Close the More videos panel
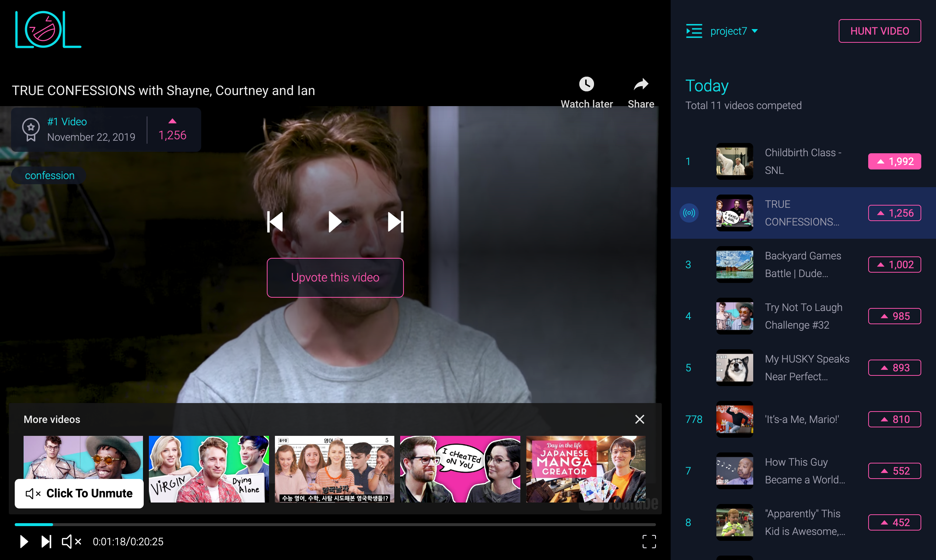936x560 pixels. coord(639,419)
